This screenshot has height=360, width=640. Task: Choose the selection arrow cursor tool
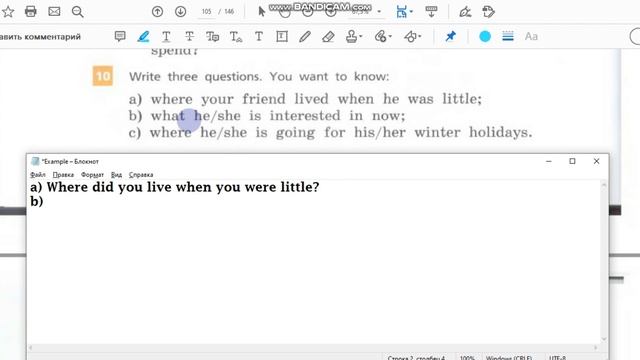[262, 12]
